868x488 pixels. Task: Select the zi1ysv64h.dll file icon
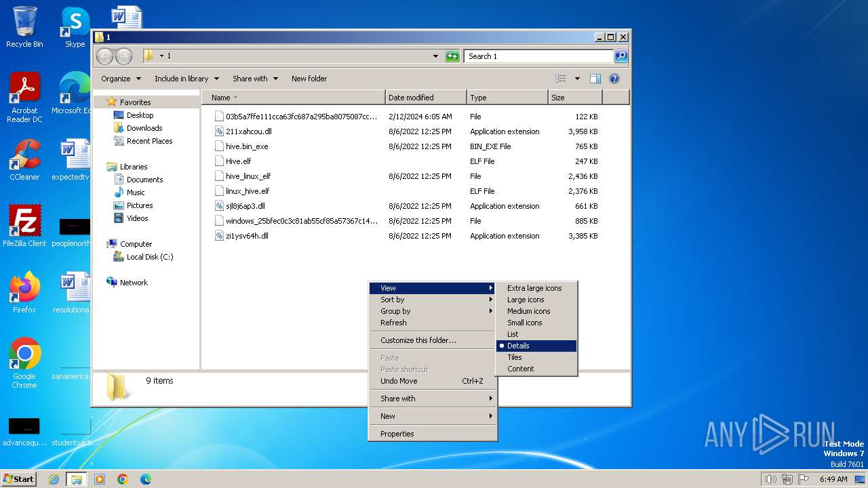coord(219,236)
